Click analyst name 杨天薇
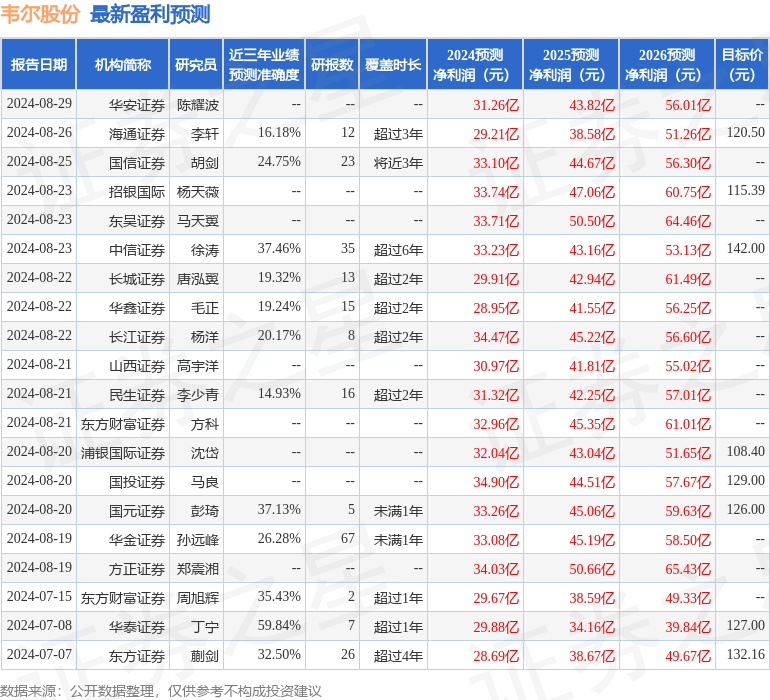This screenshot has height=700, width=770. click(197, 192)
